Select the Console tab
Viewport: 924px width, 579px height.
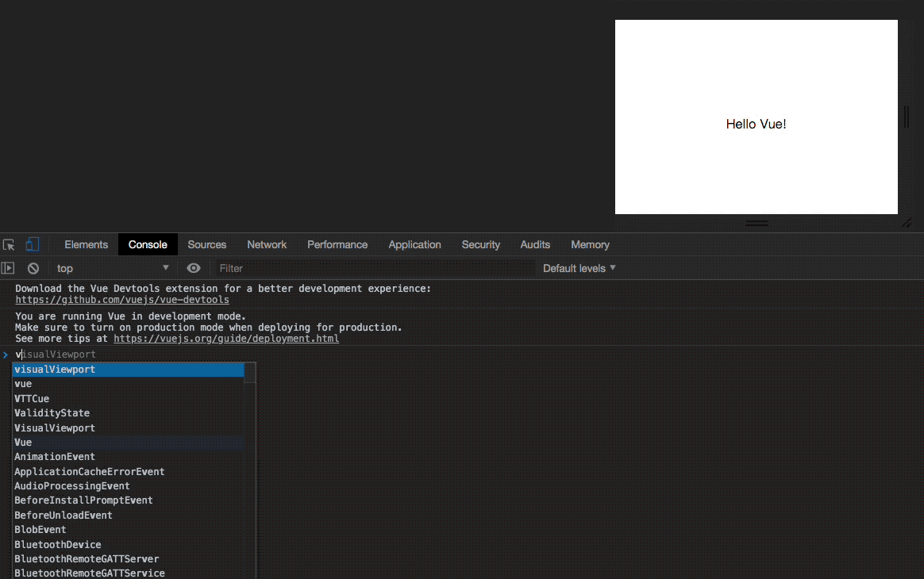pos(148,244)
